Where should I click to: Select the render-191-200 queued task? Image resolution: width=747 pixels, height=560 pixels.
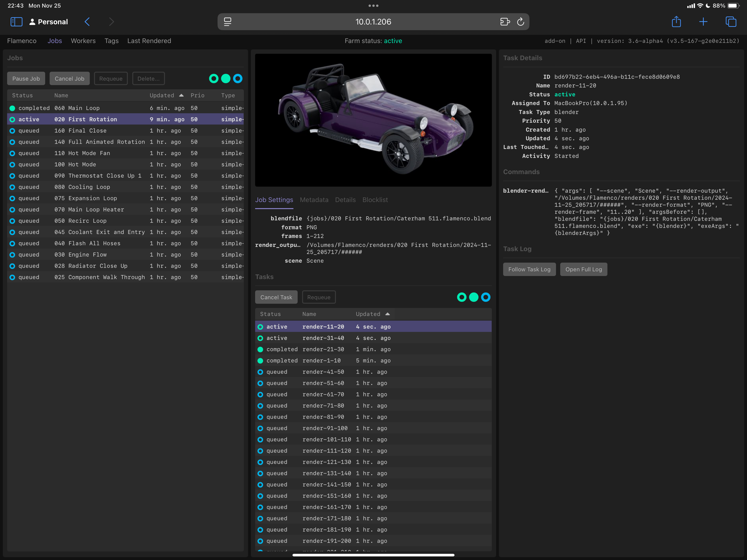coord(373,541)
